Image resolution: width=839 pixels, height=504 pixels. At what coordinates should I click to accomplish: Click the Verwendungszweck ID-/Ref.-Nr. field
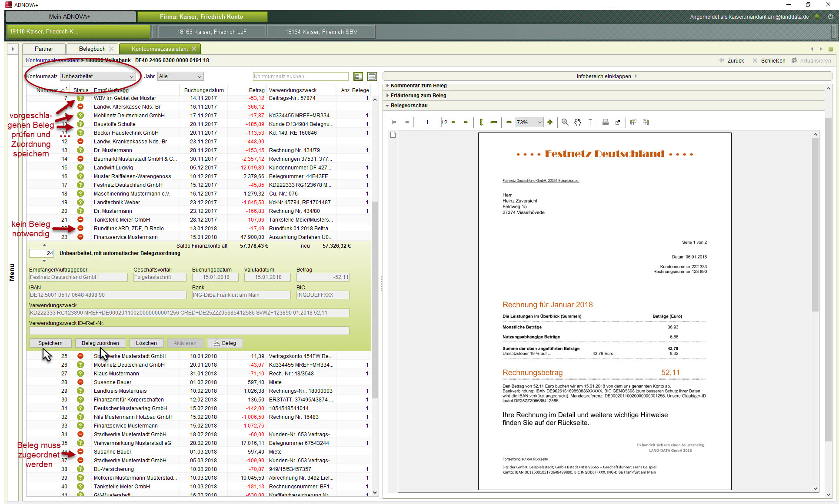pyautogui.click(x=189, y=331)
